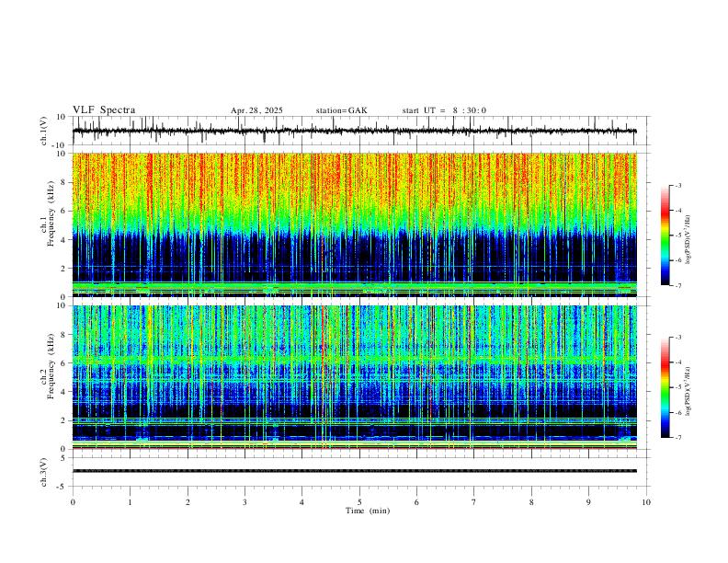
Task: Click the "6" kHz tick on ch.1 frequency axis
Action: coord(64,211)
